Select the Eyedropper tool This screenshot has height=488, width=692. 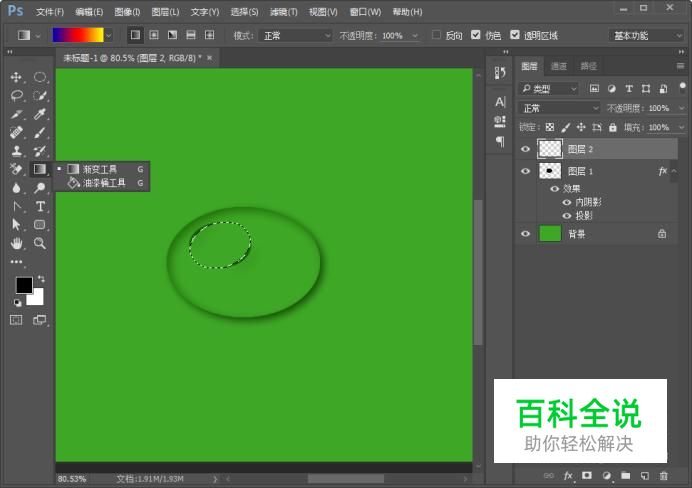40,114
